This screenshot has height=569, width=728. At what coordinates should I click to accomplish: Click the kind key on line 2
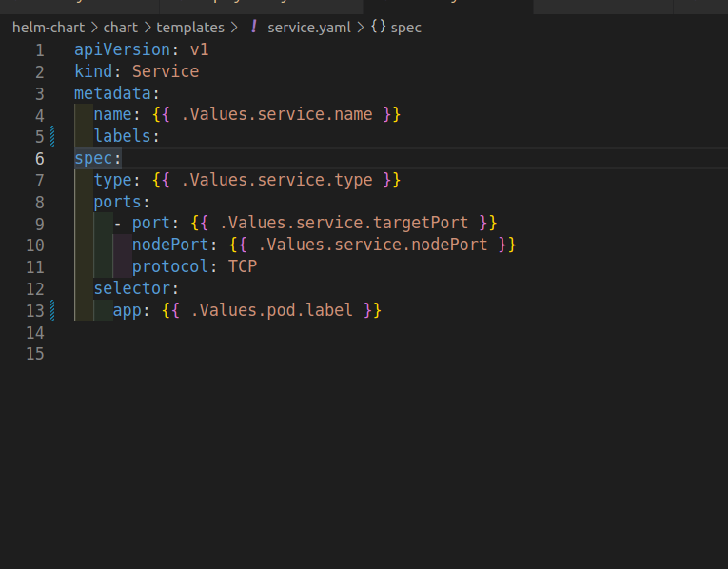[x=93, y=71]
